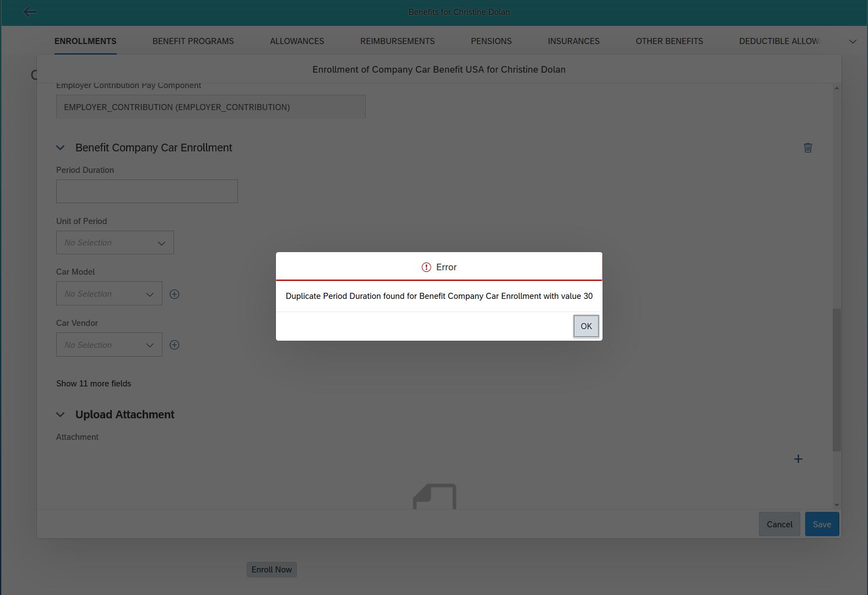This screenshot has height=595, width=868.
Task: Click the duplicate Period Duration error message
Action: [439, 296]
